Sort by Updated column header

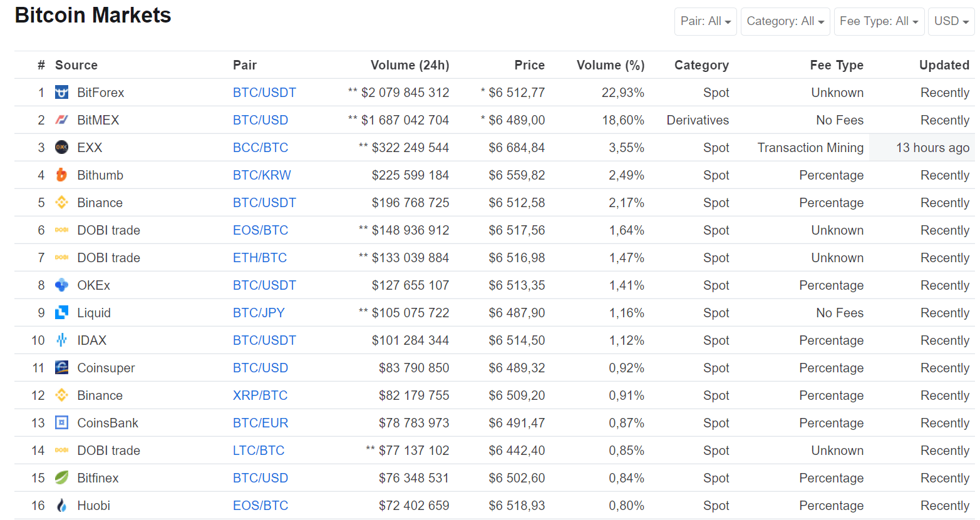pyautogui.click(x=944, y=65)
